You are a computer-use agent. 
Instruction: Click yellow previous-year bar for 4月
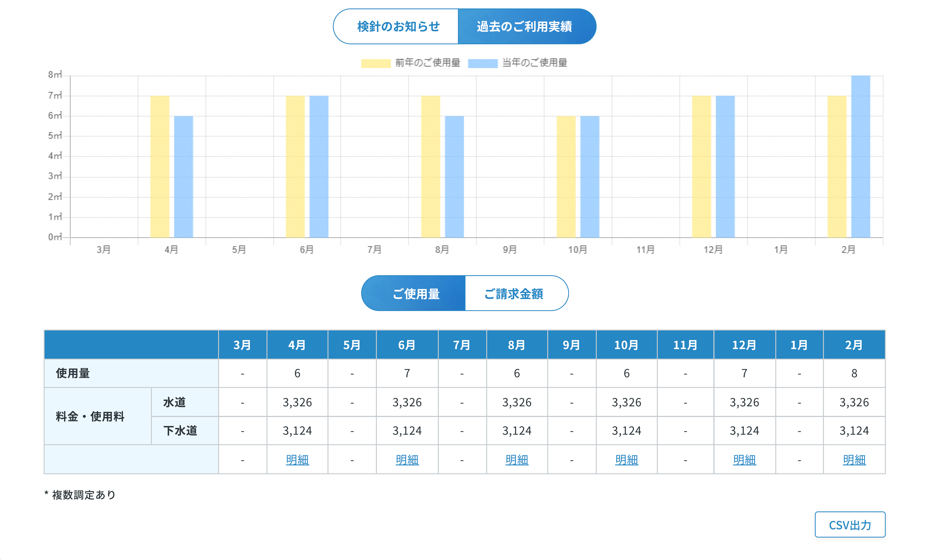pos(160,167)
